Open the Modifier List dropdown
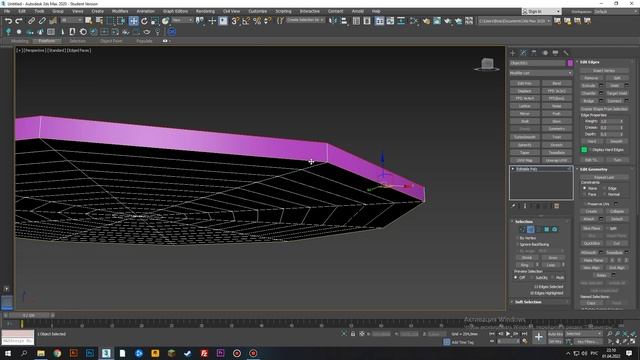Image resolution: width=640 pixels, height=360 pixels. (541, 73)
